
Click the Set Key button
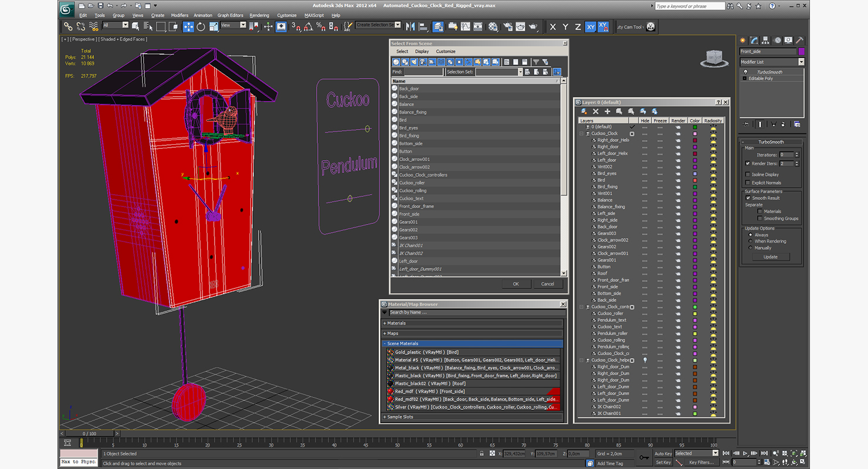click(663, 463)
